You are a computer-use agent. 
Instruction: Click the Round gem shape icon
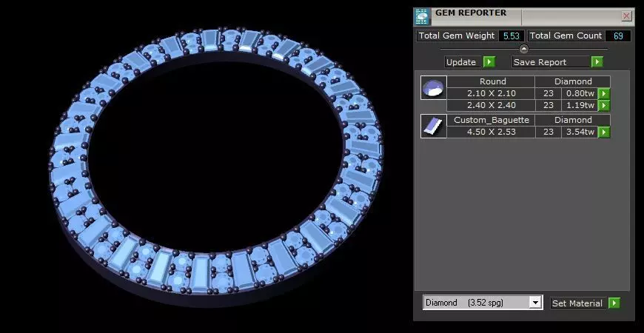[x=433, y=87]
